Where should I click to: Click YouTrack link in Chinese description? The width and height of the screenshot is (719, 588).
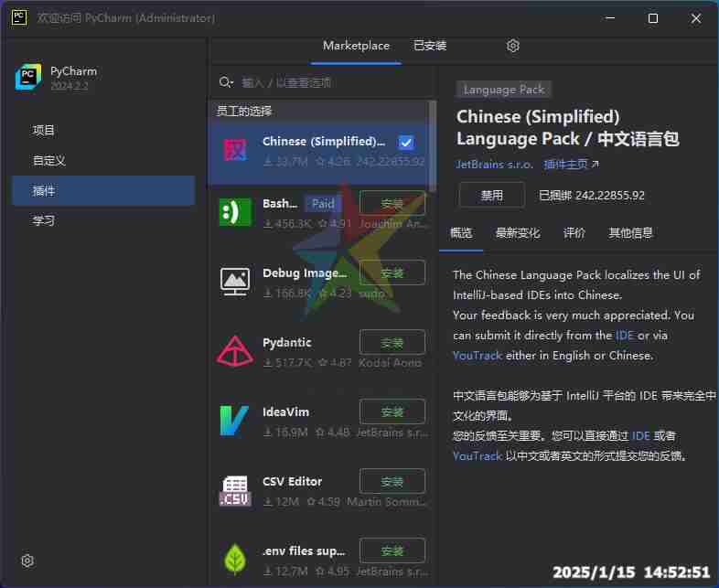tap(478, 456)
